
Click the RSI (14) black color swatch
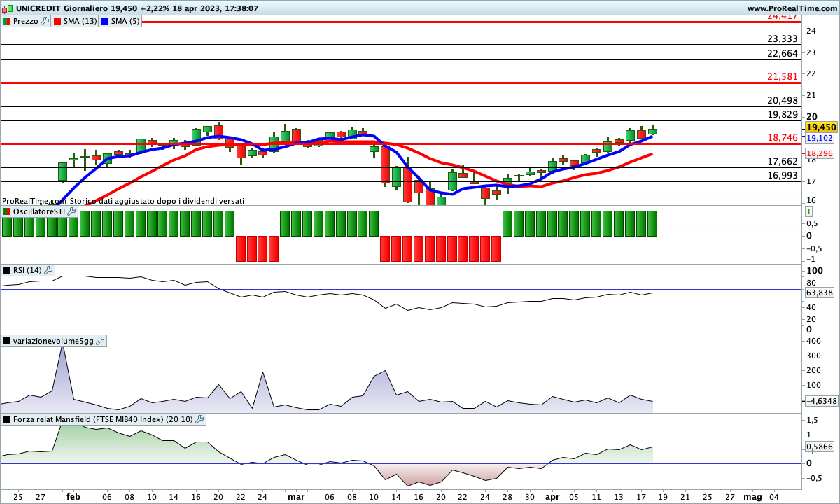click(x=7, y=270)
